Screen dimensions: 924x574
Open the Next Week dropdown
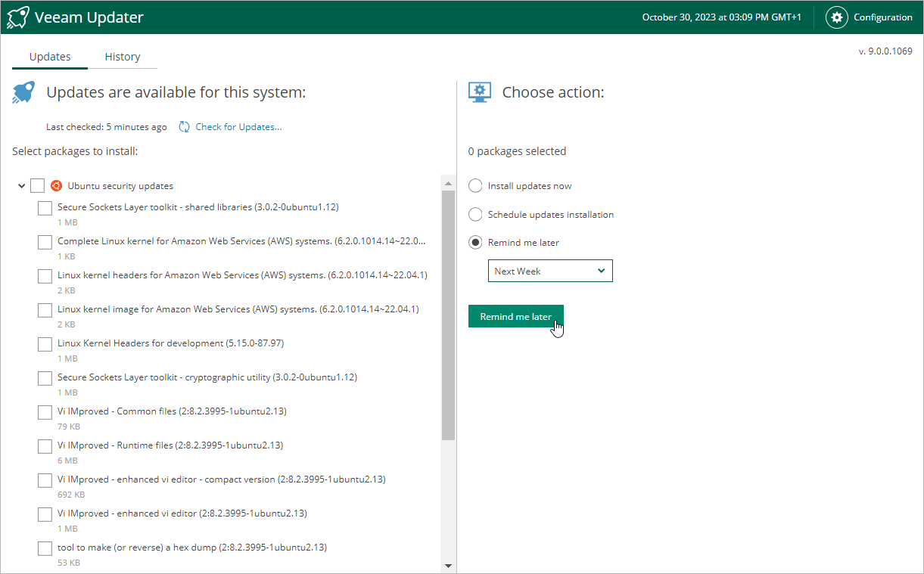point(550,271)
